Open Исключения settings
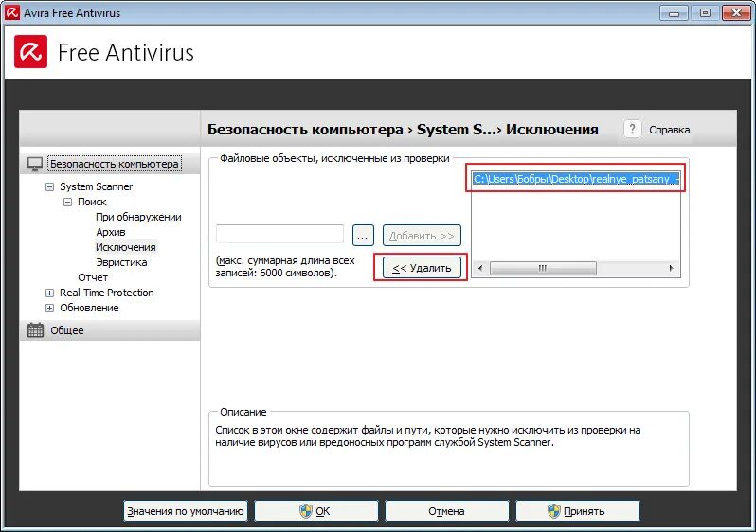The image size is (756, 532). 125,247
